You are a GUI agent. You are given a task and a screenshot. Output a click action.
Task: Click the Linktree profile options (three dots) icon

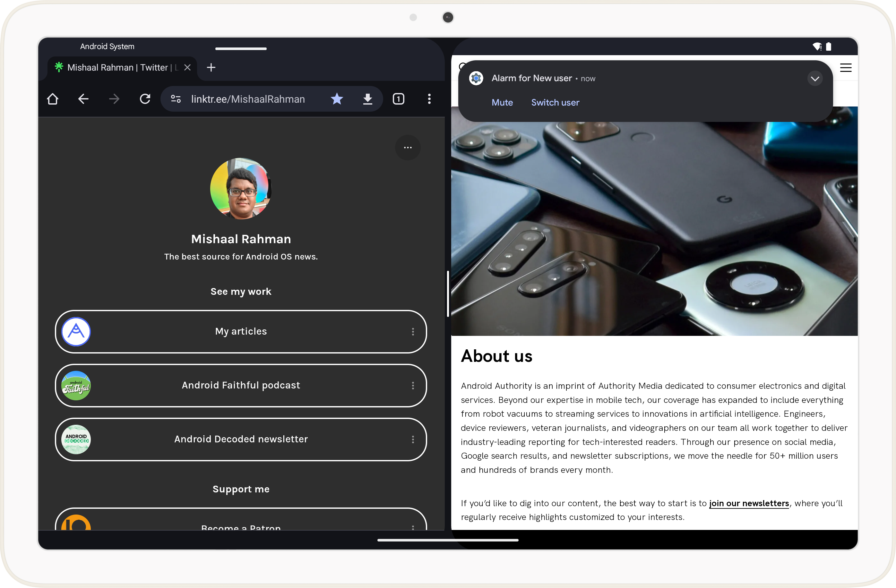[408, 148]
